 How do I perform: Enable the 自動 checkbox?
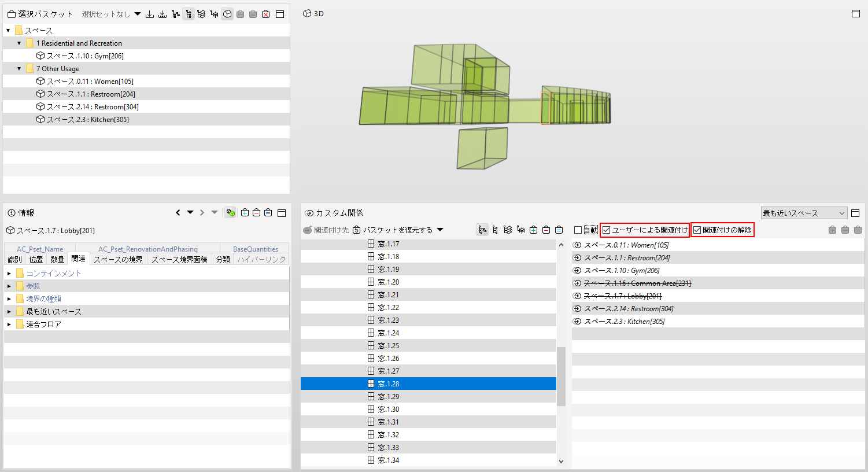click(x=578, y=230)
